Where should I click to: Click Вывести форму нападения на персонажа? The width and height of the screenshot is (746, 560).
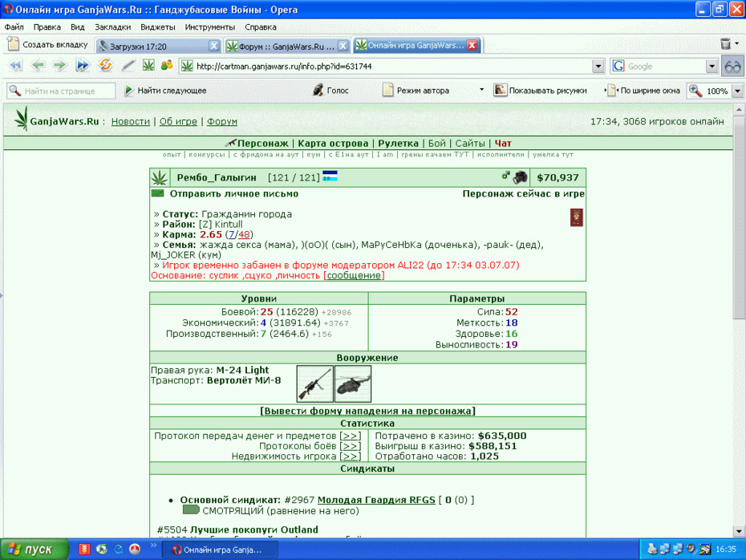point(367,411)
